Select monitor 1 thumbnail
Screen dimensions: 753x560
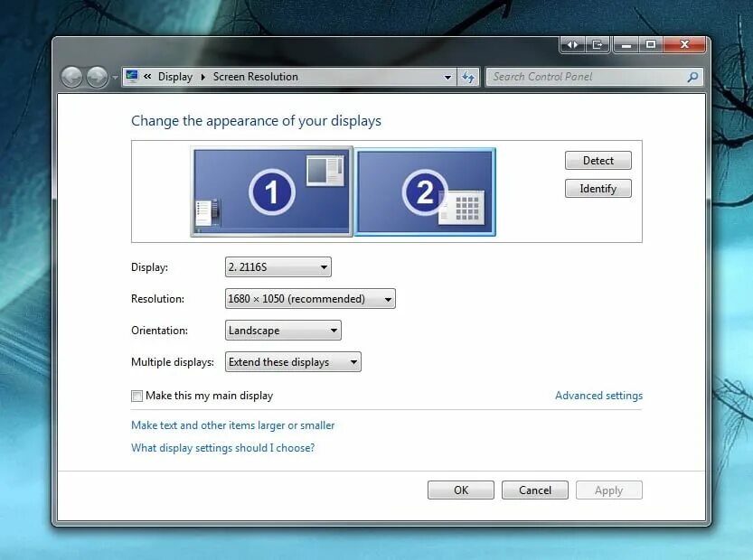click(272, 191)
